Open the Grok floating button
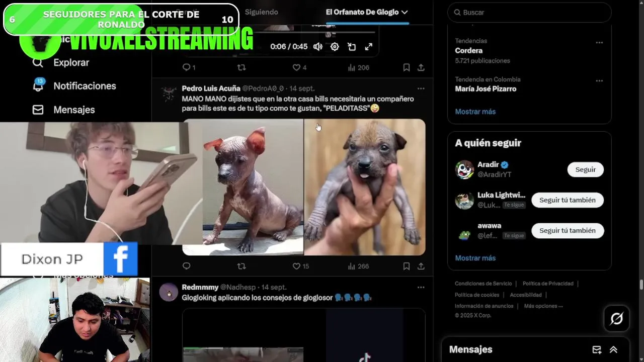644x362 pixels. pyautogui.click(x=617, y=318)
